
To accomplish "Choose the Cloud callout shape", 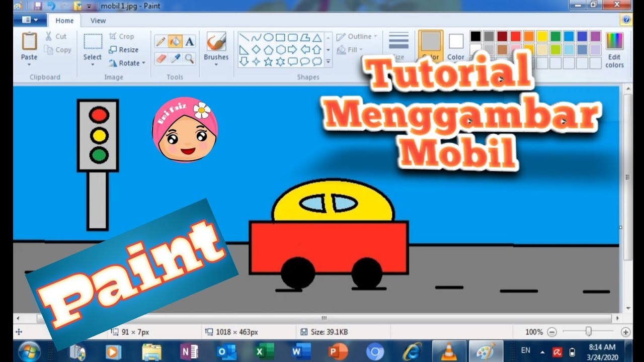I will [317, 62].
